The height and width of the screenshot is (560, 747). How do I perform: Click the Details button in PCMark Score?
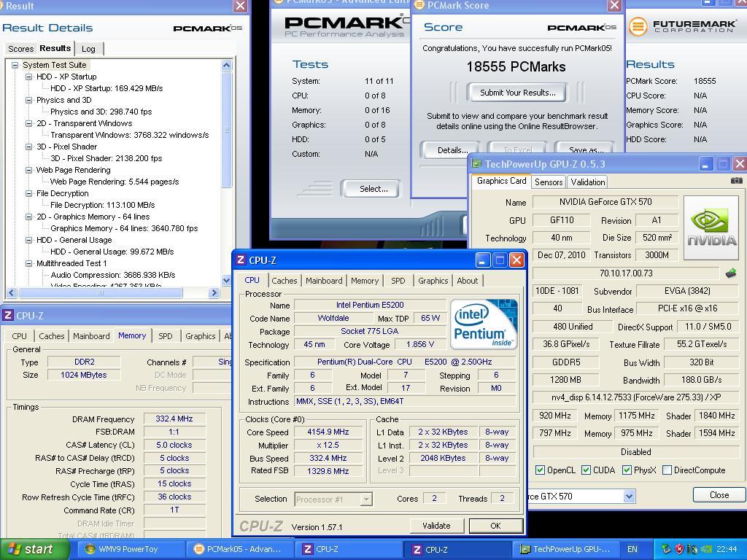(452, 149)
